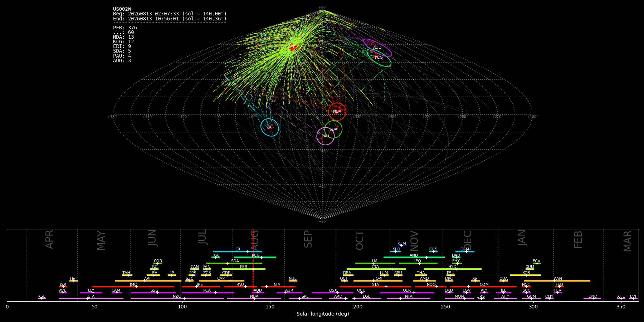Click the station ID text US002W

(122, 9)
